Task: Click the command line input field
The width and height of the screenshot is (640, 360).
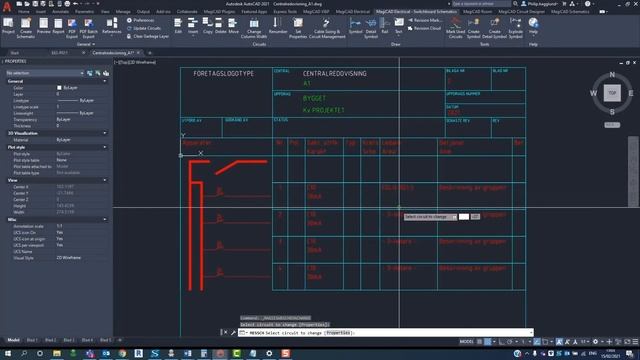Action: (386, 333)
